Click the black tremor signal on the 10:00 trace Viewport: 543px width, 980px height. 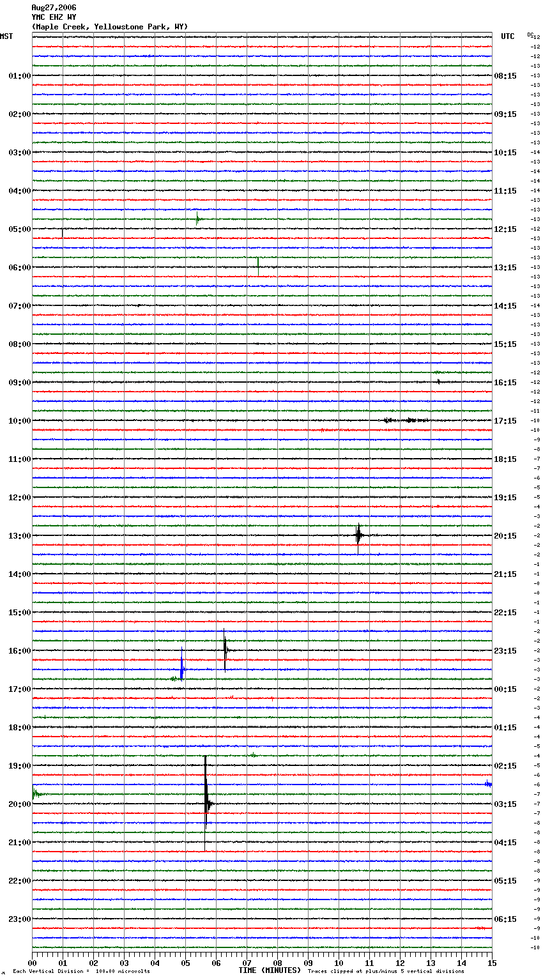pos(406,420)
